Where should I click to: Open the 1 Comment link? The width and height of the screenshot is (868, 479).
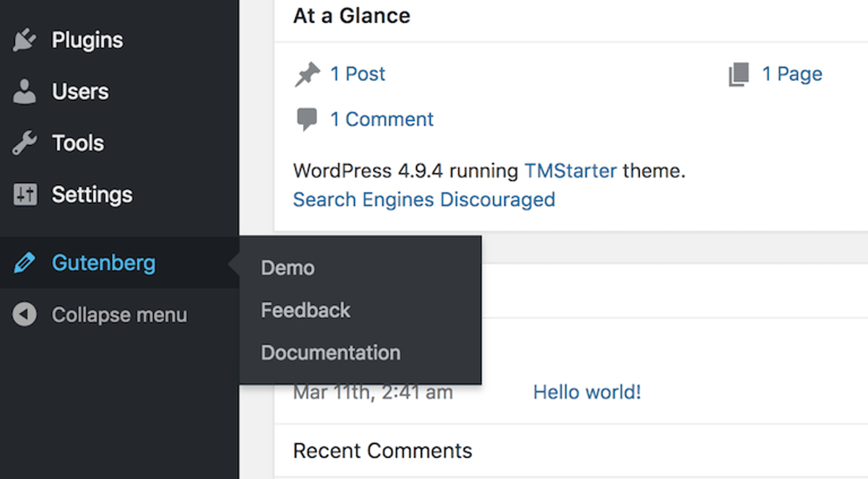[x=382, y=119]
